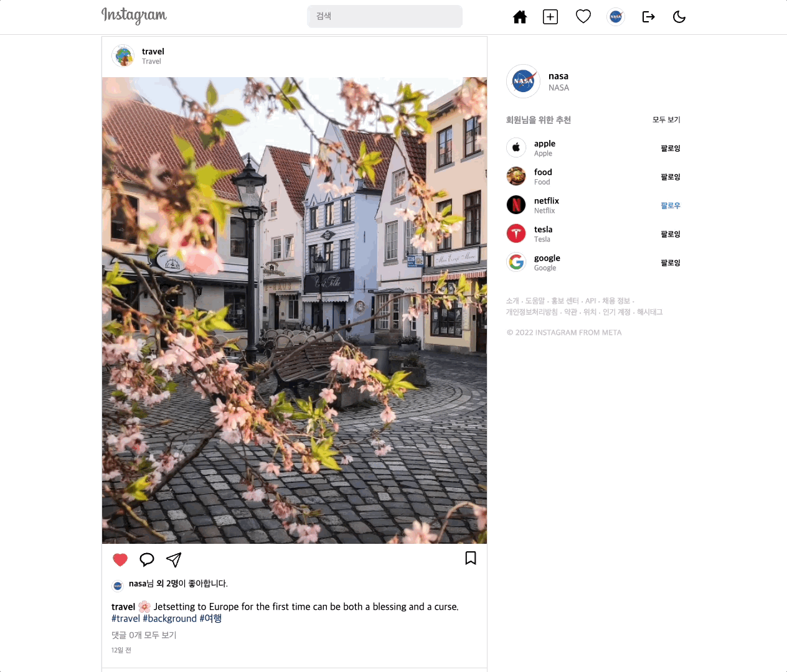Viewport: 787px width, 672px height.
Task: Open the comment bubble icon
Action: click(147, 560)
